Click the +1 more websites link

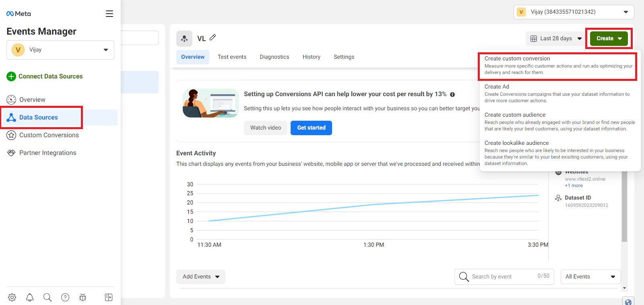pyautogui.click(x=574, y=185)
